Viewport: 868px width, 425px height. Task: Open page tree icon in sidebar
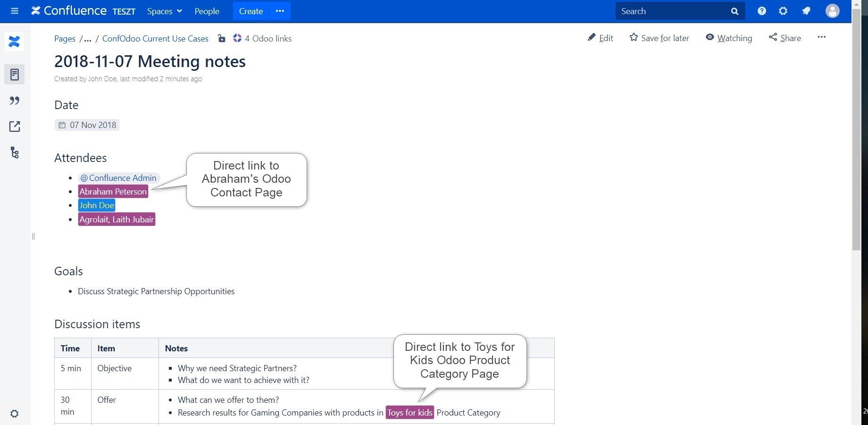tap(15, 153)
